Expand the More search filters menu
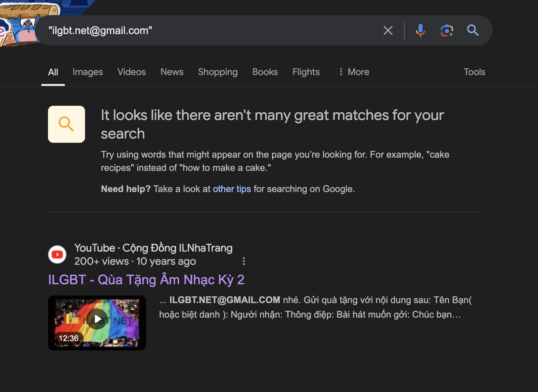This screenshot has height=392, width=538. [x=354, y=72]
